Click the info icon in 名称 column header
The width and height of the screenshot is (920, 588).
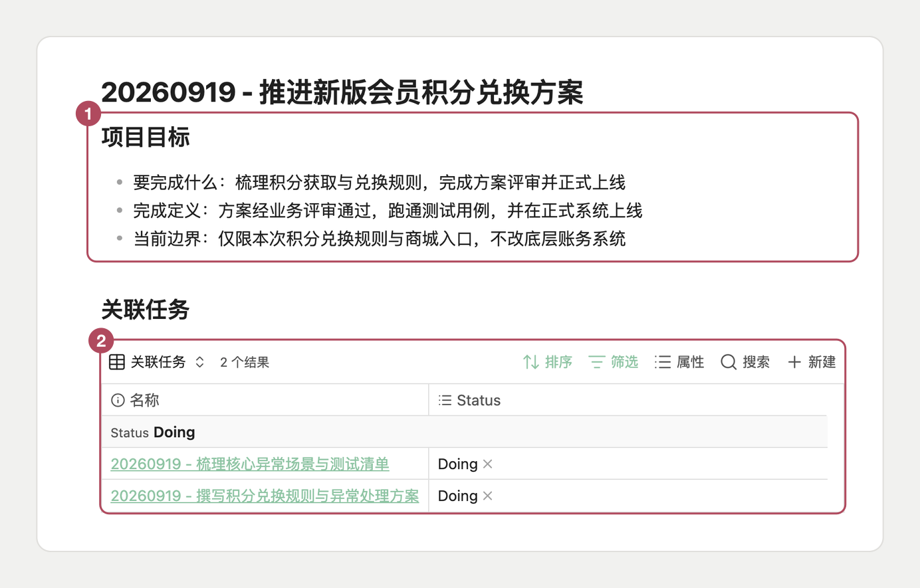[x=118, y=400]
